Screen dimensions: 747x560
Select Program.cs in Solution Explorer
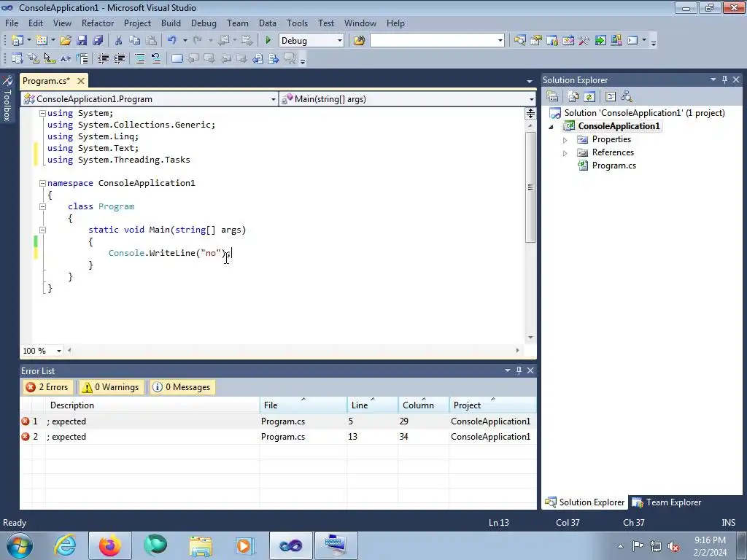pyautogui.click(x=614, y=166)
